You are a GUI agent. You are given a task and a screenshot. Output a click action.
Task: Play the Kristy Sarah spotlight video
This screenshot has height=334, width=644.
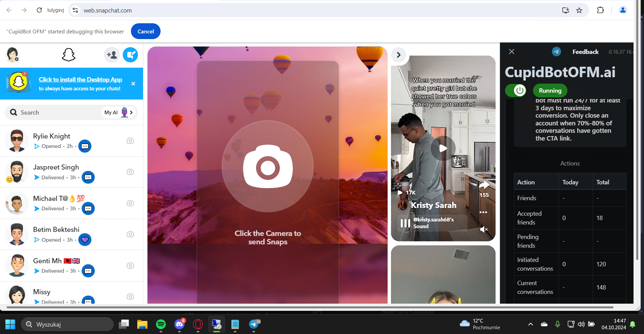click(x=443, y=148)
